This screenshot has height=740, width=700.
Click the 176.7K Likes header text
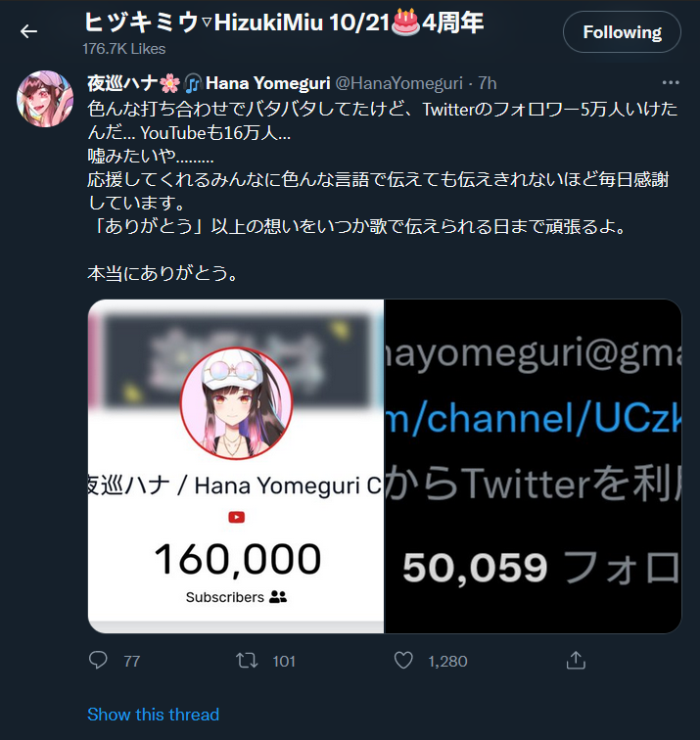[124, 49]
